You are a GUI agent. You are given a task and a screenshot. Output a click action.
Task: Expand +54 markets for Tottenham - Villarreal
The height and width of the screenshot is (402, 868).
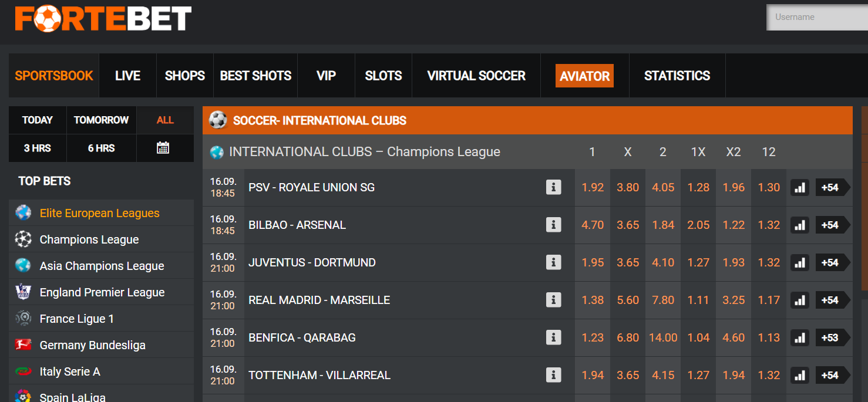pos(833,375)
